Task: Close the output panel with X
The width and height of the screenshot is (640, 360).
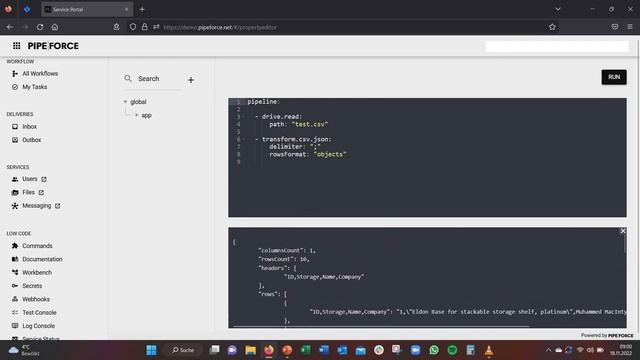Action: [x=623, y=231]
